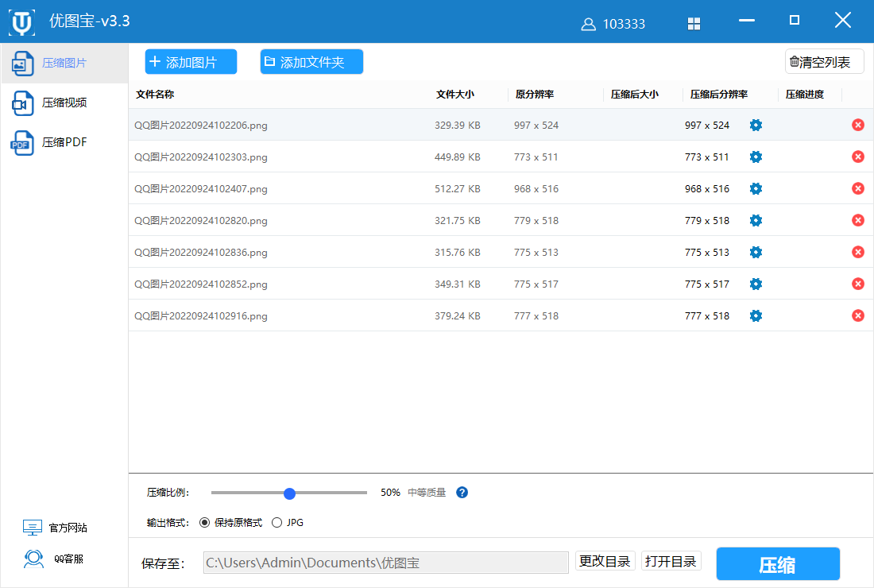
Task: Select file name QQ图片20220924102407.png
Action: [201, 189]
